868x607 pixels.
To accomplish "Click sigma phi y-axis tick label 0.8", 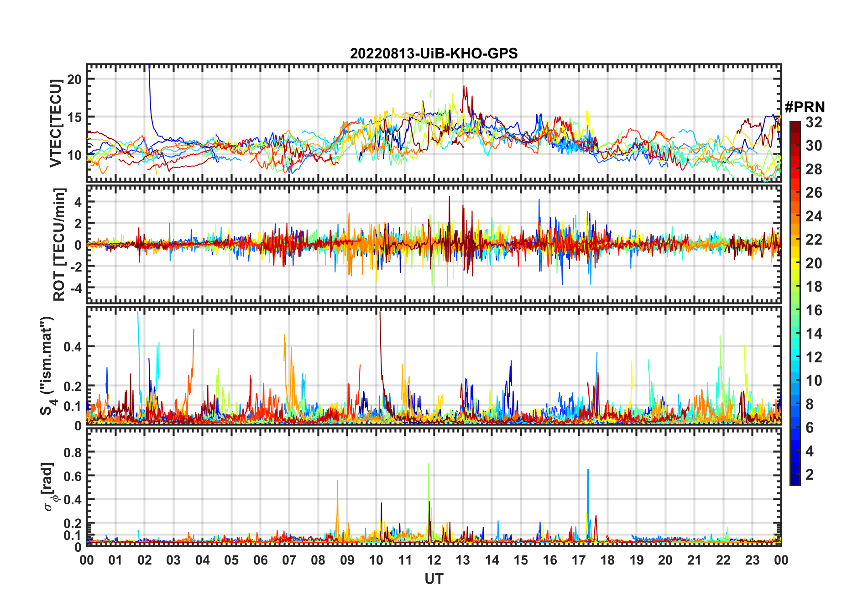I will pyautogui.click(x=73, y=452).
